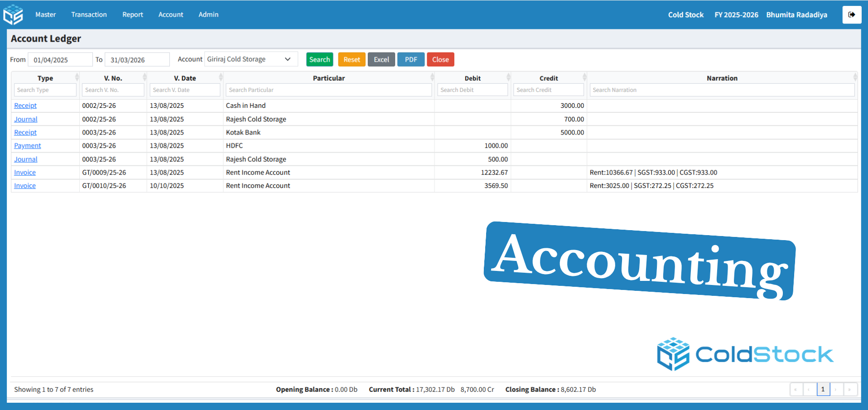
Task: Go to pagination page 1
Action: pyautogui.click(x=823, y=389)
